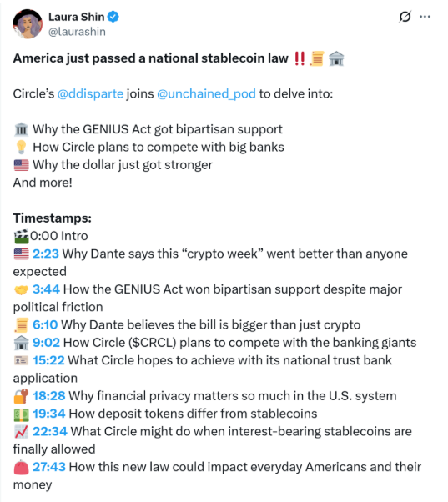Click the light bulb emoji before How Circle
This screenshot has width=448, height=502.
point(21,148)
